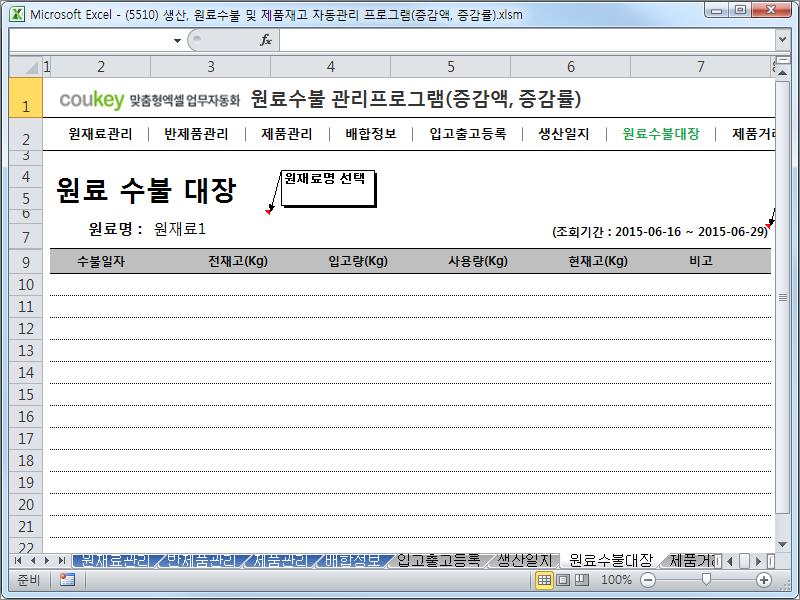Viewport: 800px width, 600px height.
Task: Click the coukey logo
Action: [91, 99]
